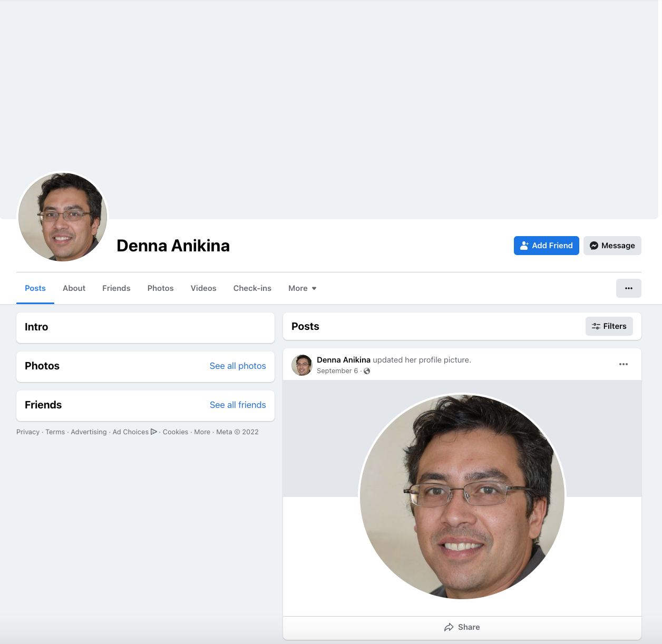Open the post Filters button
Image resolution: width=662 pixels, height=644 pixels.
pyautogui.click(x=609, y=326)
